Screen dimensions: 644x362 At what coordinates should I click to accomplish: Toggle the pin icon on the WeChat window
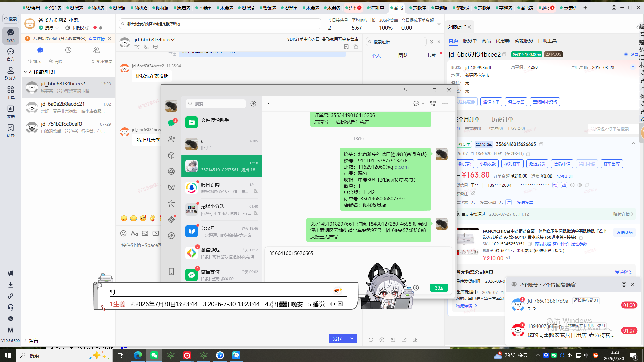[405, 90]
